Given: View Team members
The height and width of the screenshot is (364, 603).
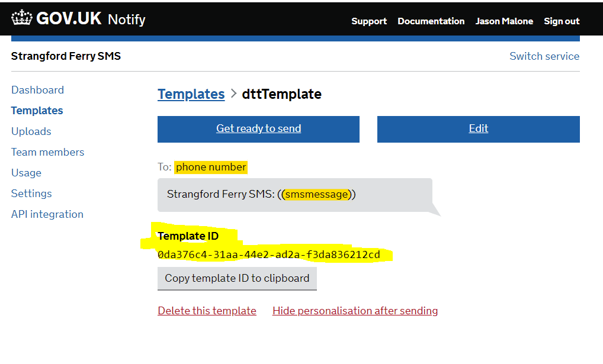Looking at the screenshot, I should coord(47,152).
